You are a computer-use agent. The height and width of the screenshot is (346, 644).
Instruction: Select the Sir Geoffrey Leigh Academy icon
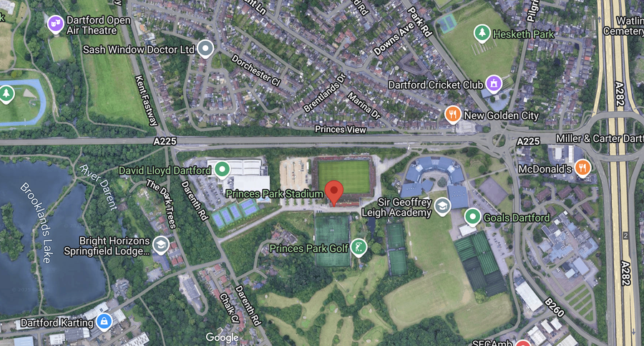pos(442,207)
